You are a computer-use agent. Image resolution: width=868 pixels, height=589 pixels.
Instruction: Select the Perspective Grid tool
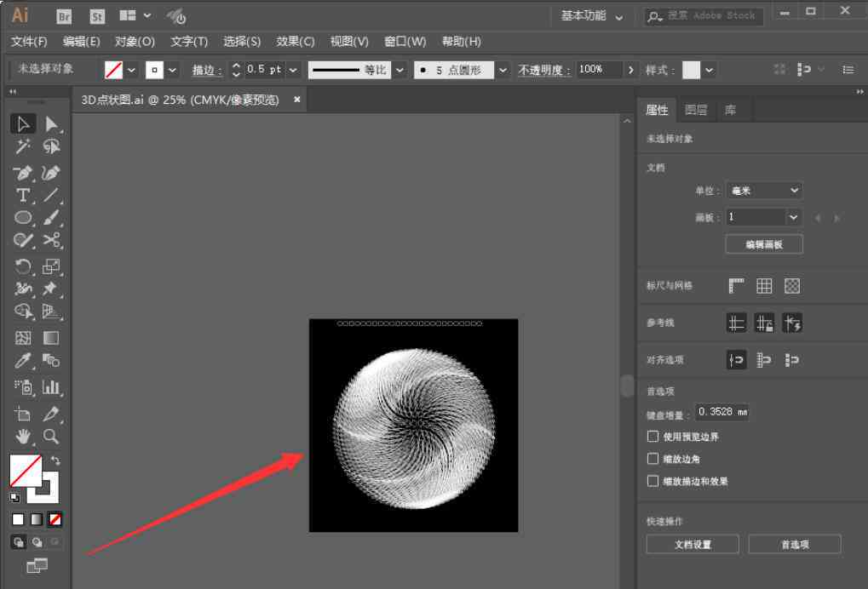(51, 312)
